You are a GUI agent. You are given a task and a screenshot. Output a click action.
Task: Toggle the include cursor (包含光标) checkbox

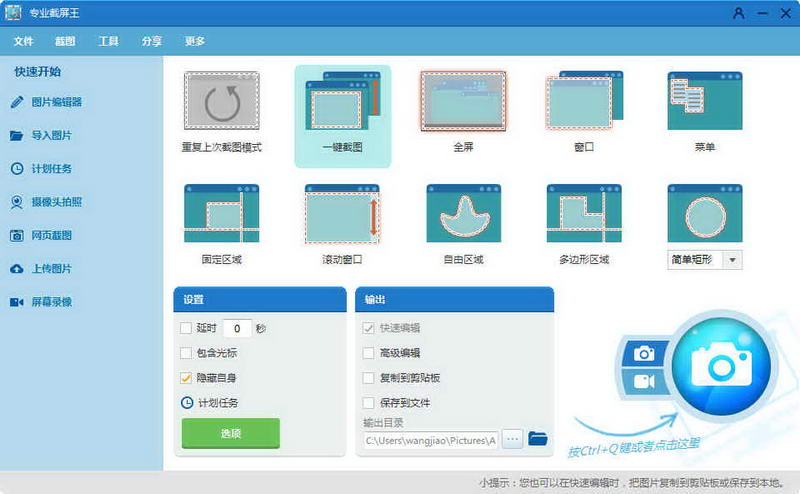[x=186, y=353]
